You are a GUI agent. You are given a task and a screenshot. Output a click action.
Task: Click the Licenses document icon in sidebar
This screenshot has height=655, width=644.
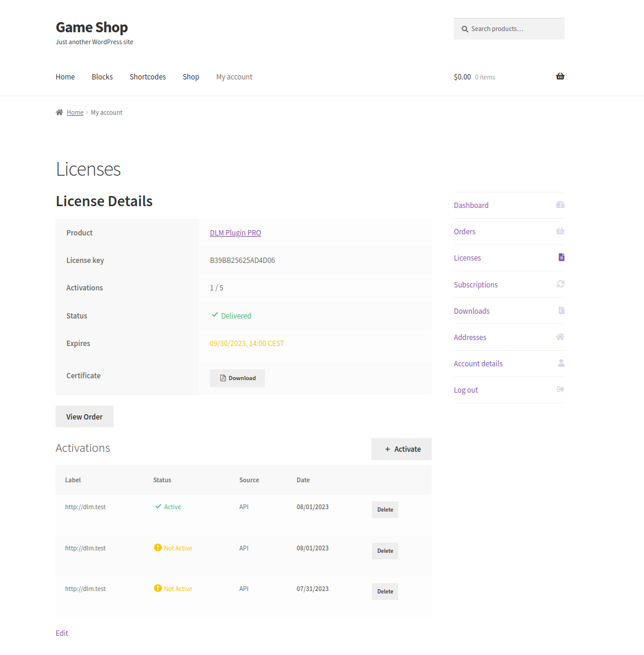pyautogui.click(x=561, y=258)
